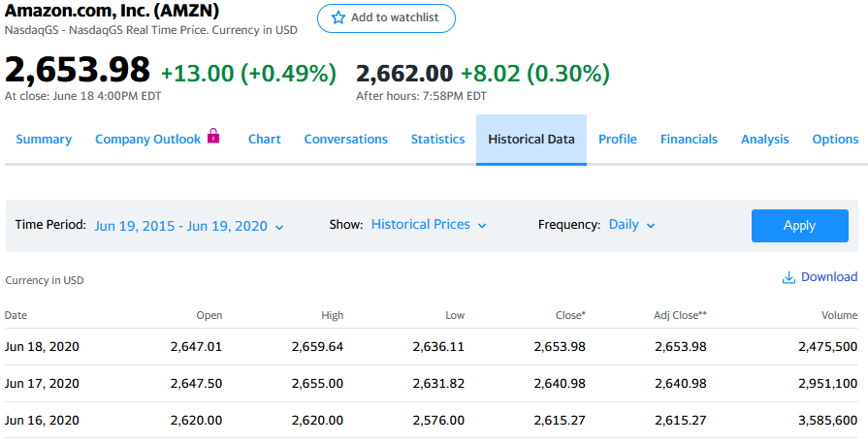This screenshot has height=443, width=868.
Task: Click the Historical Data tab
Action: 530,140
